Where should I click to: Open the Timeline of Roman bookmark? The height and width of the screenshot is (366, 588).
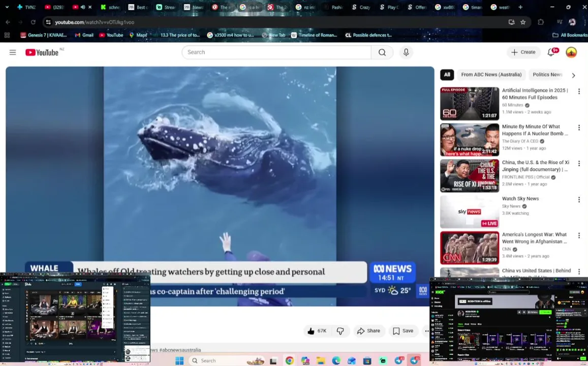[314, 35]
